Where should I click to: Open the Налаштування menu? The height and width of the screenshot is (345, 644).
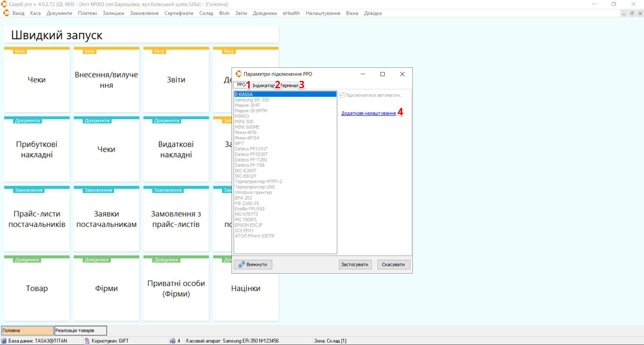[x=323, y=13]
